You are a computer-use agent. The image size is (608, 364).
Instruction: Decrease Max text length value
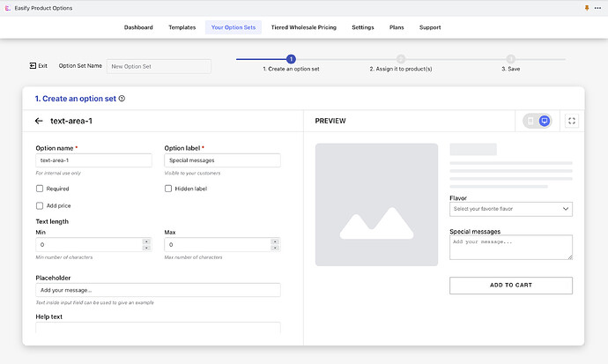point(275,248)
